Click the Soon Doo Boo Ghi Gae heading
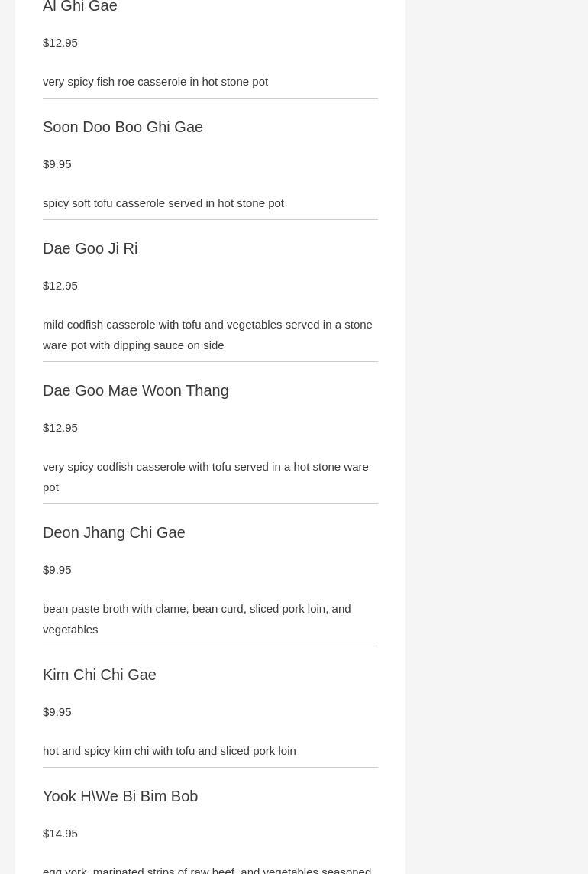 tap(123, 127)
